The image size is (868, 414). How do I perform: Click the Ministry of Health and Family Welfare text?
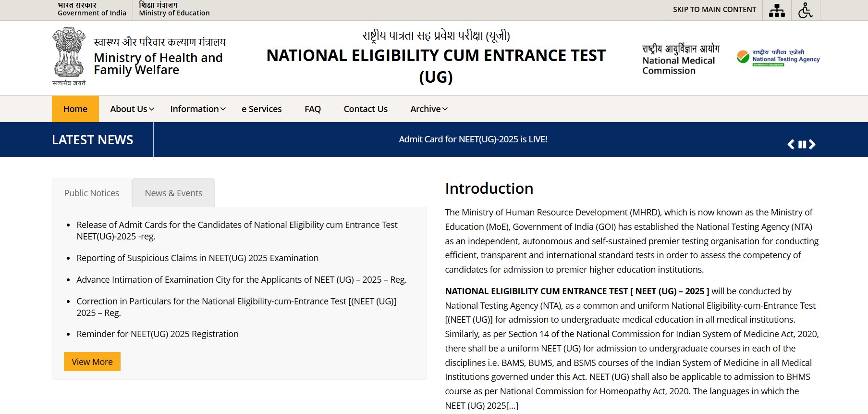pos(159,63)
